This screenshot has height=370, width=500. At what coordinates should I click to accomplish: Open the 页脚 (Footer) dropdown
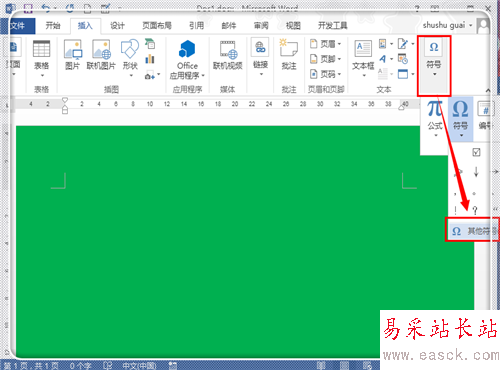coord(326,59)
